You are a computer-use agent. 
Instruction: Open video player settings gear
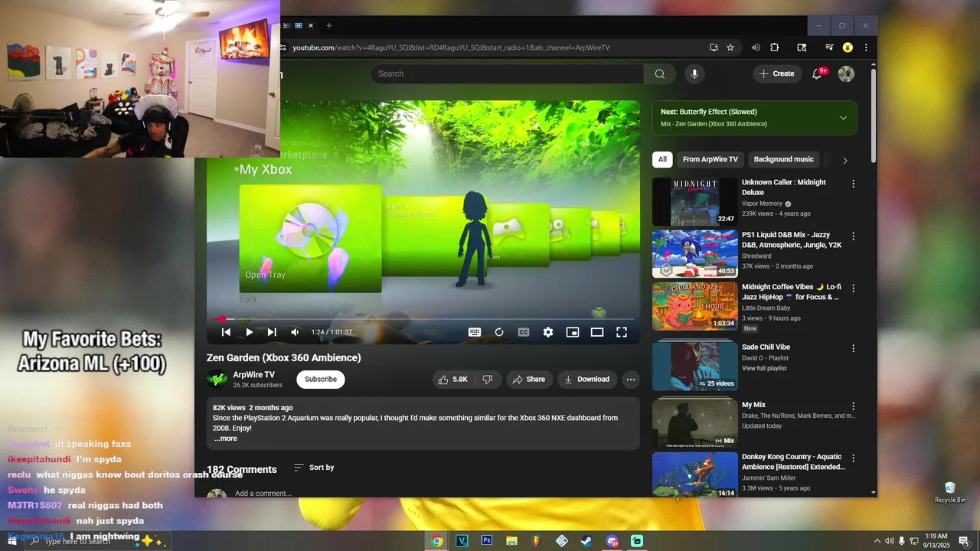point(548,332)
